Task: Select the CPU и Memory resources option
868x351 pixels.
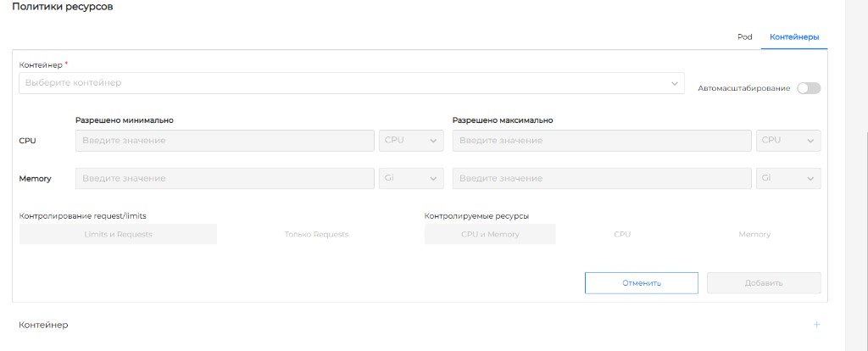Action: click(490, 234)
